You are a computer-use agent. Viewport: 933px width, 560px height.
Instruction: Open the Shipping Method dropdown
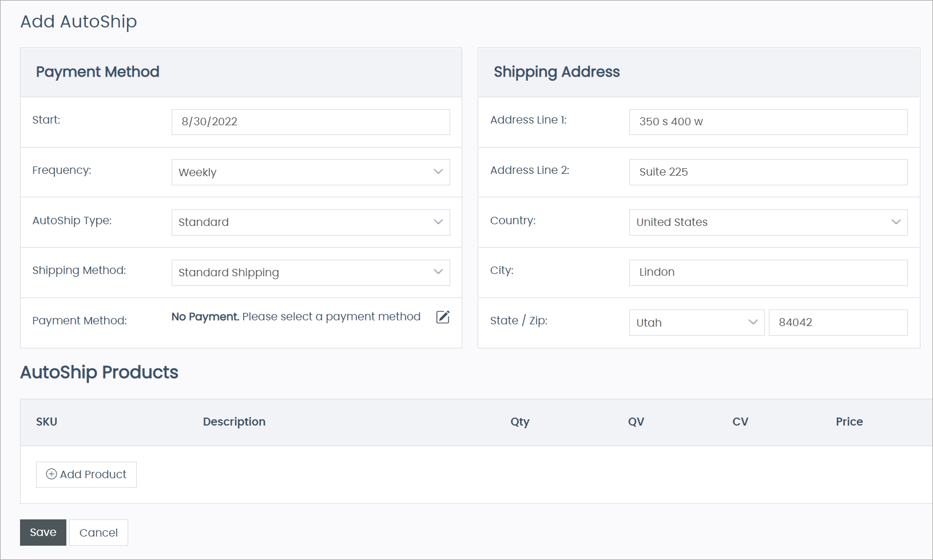pyautogui.click(x=310, y=273)
